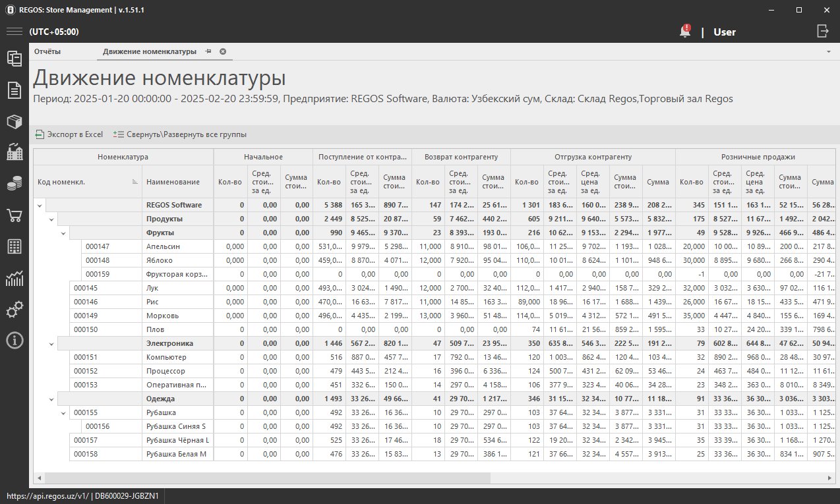Collapse the Электроника group row
The width and height of the screenshot is (840, 504).
(x=51, y=343)
